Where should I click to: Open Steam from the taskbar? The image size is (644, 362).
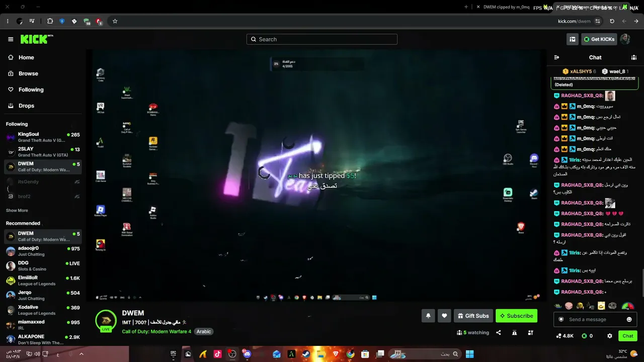(x=306, y=354)
